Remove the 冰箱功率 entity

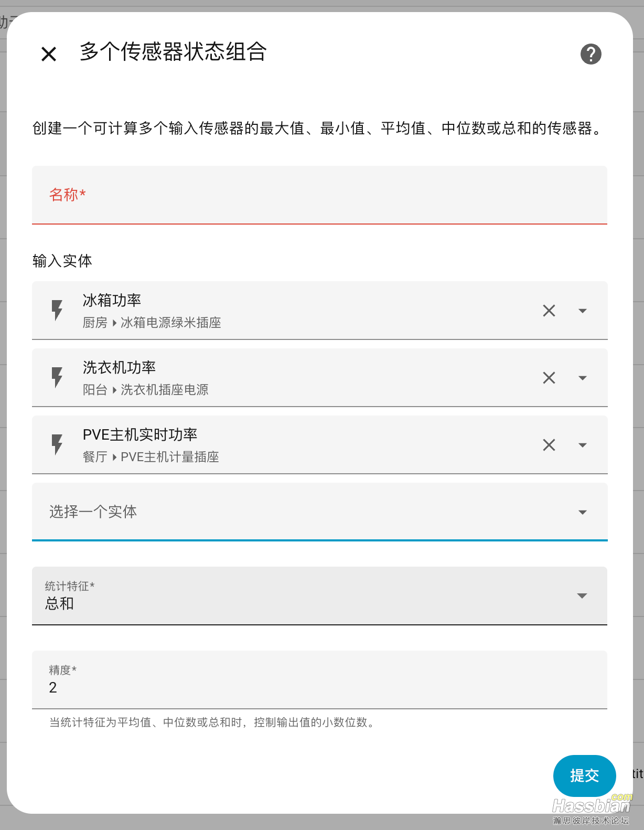[x=549, y=311]
